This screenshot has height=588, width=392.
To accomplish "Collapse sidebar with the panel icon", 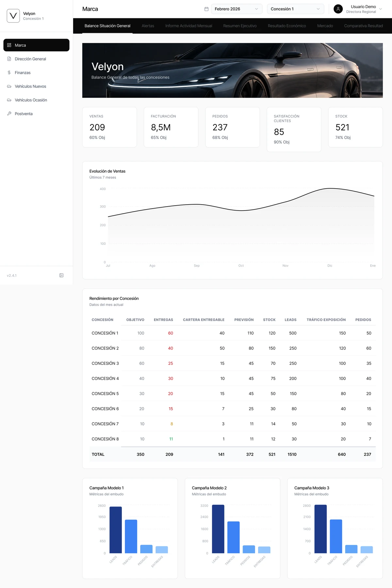I will (x=61, y=275).
